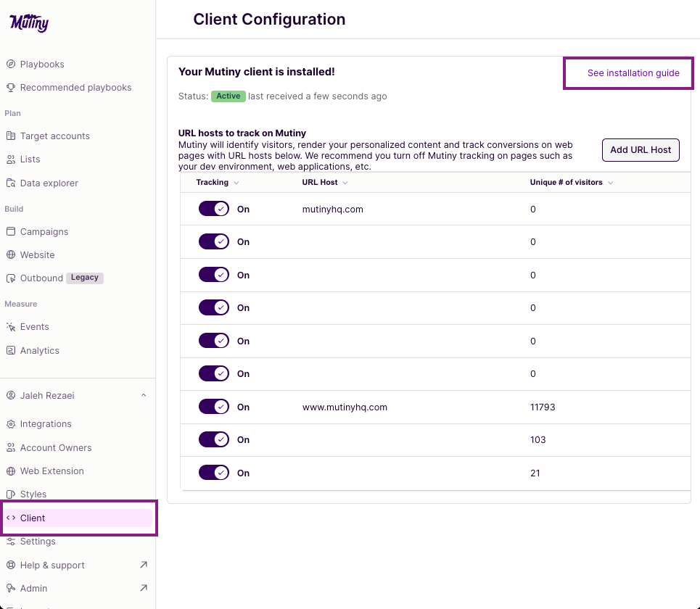Click the Mutiny logo
700x609 pixels.
click(x=29, y=22)
